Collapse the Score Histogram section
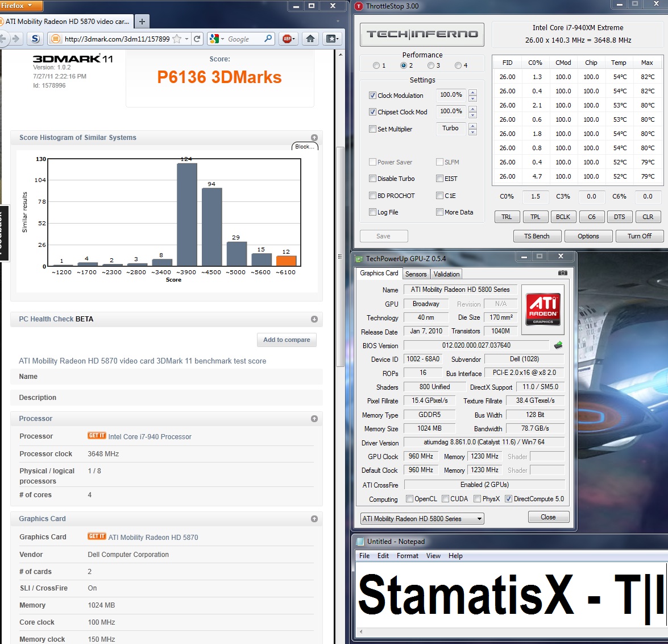The width and height of the screenshot is (668, 644). pos(314,138)
